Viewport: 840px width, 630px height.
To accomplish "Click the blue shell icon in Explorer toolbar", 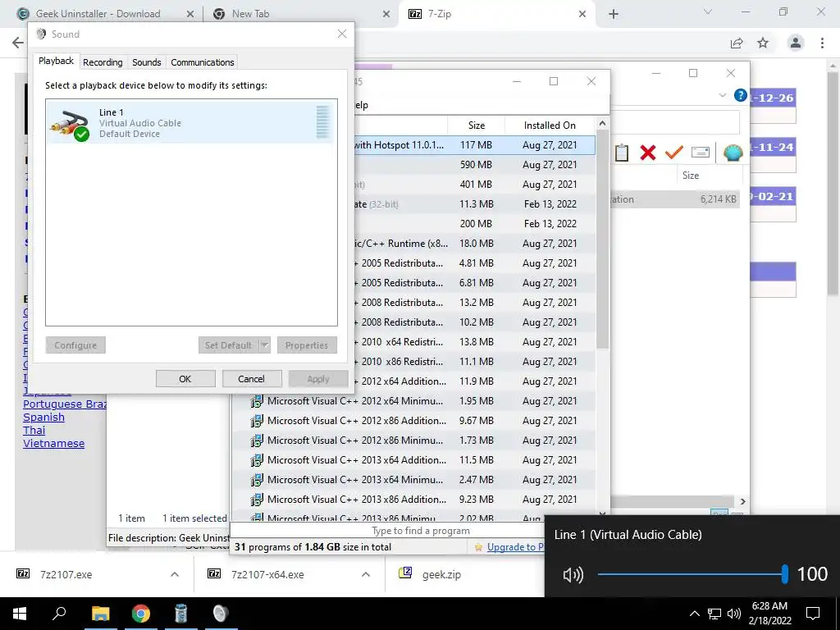I will (733, 153).
